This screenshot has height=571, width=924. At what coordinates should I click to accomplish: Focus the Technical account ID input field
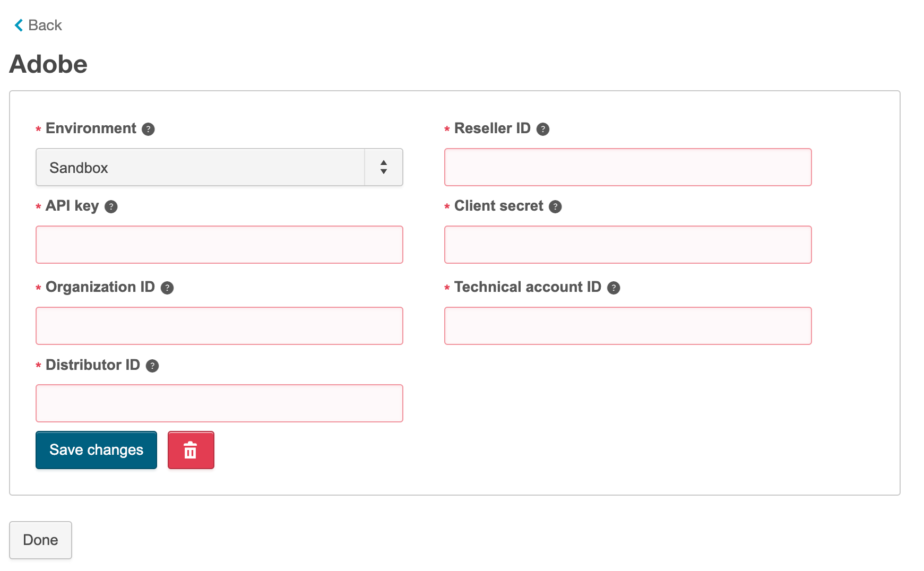pos(628,326)
